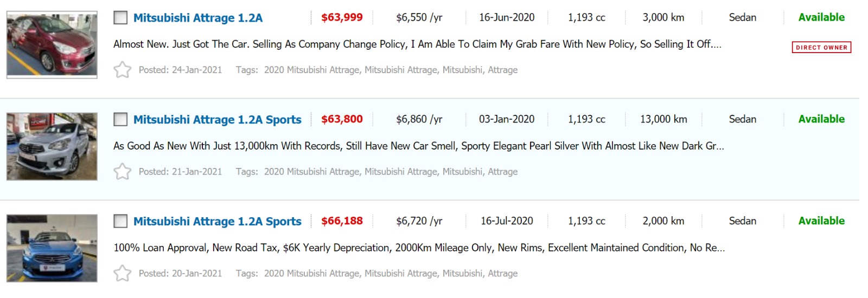Star the $63,999 Mitsubishi Attrage listing
868x298 pixels.
coord(123,70)
